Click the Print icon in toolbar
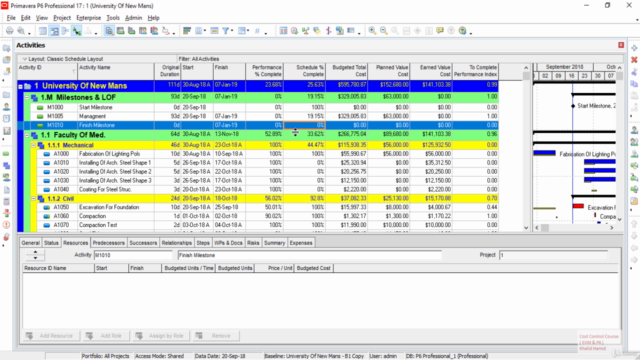640x360 pixels. coord(9,31)
